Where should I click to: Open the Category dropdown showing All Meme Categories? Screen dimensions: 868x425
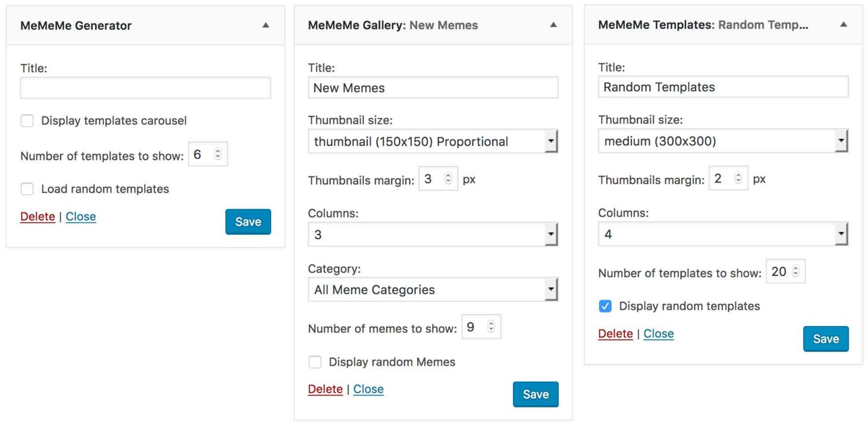click(x=433, y=289)
